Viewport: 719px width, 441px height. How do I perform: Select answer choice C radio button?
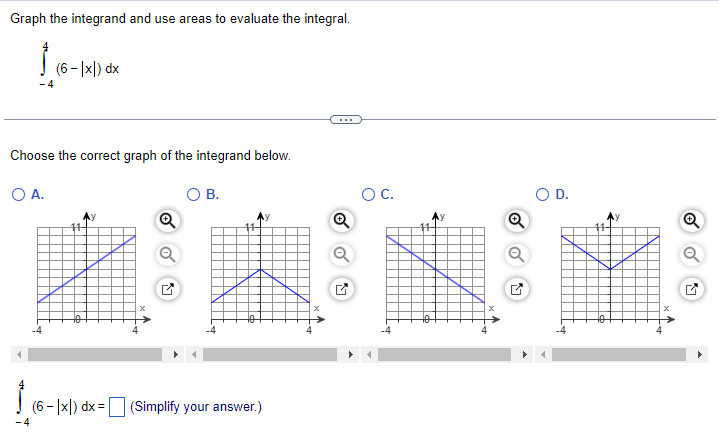(368, 195)
